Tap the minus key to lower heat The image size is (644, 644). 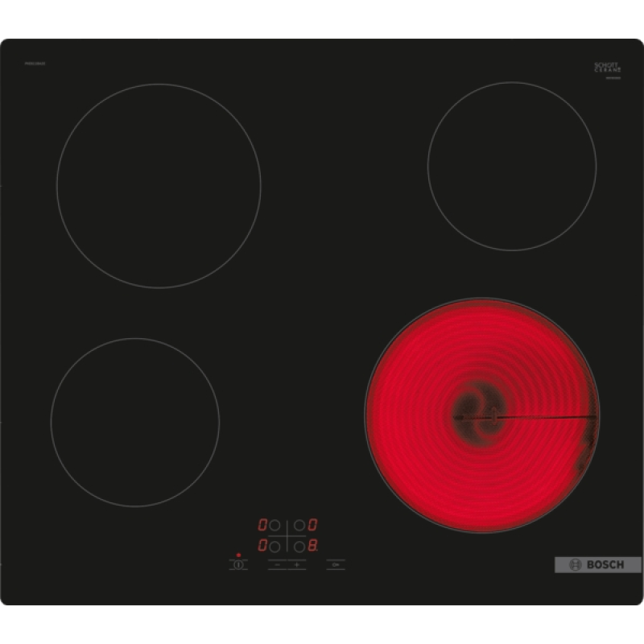[x=277, y=565]
